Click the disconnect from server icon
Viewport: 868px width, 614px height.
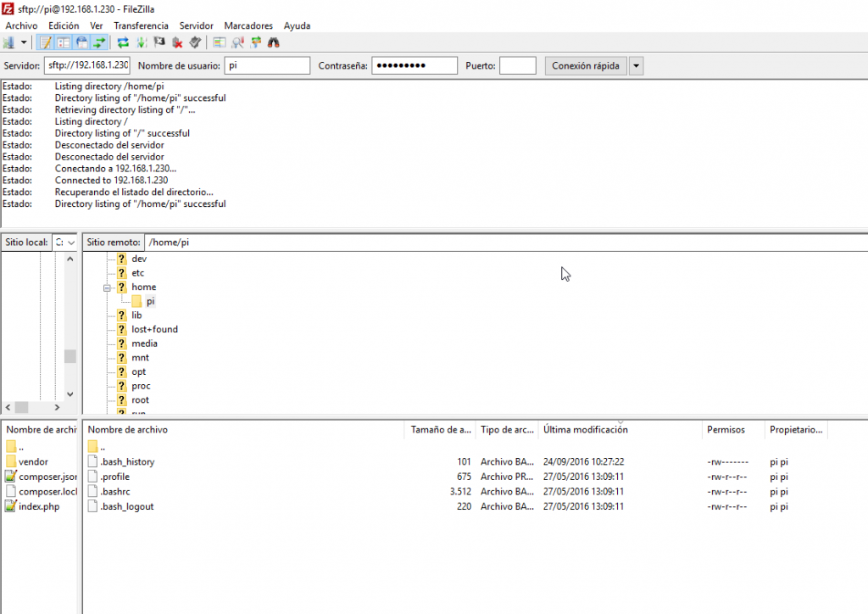click(x=178, y=42)
